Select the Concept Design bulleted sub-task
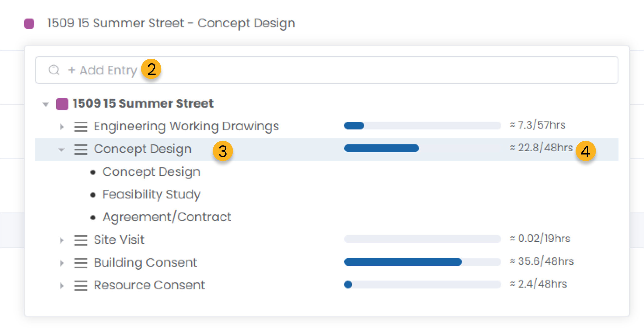This screenshot has width=644, height=334. pos(151,172)
